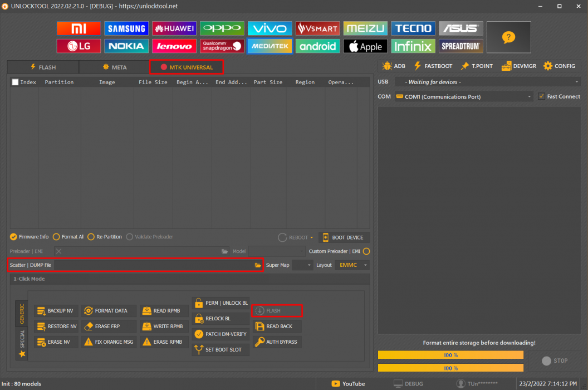Choose the Nokia brand logo
The width and height of the screenshot is (588, 390).
point(126,46)
